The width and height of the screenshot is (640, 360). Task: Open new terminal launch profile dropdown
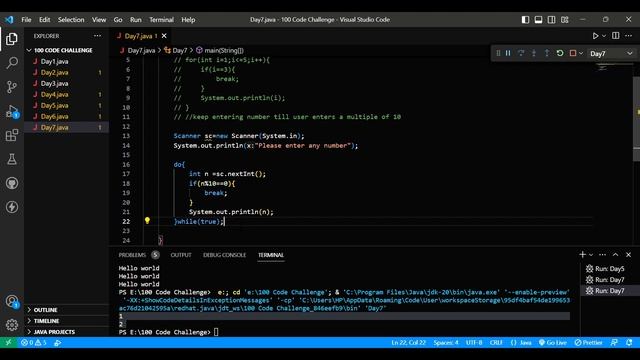(591, 255)
